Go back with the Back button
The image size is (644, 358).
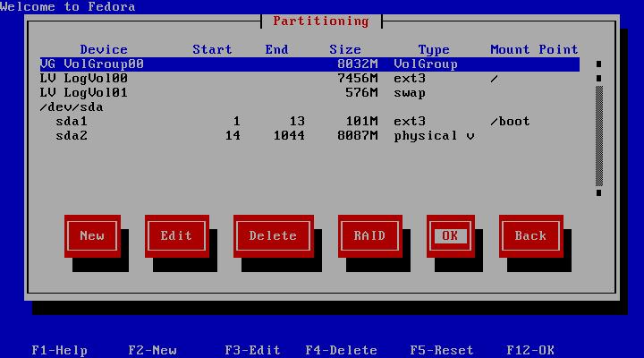tap(531, 236)
